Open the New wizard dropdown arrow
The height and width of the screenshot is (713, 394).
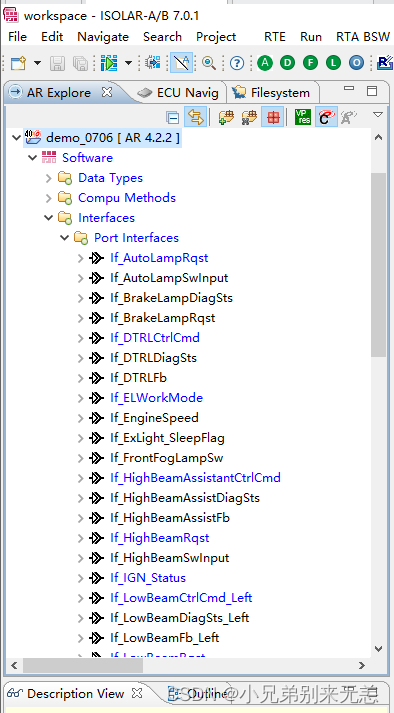[x=37, y=63]
